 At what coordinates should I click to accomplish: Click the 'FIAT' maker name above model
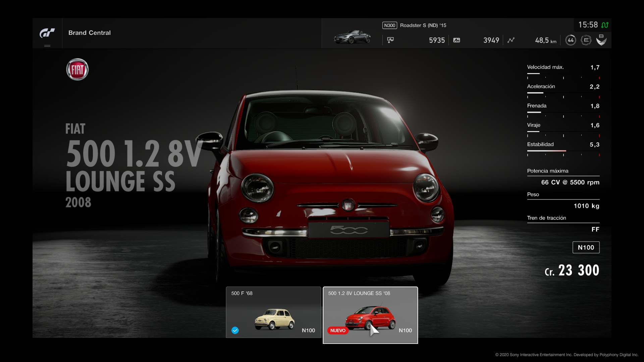(x=75, y=129)
